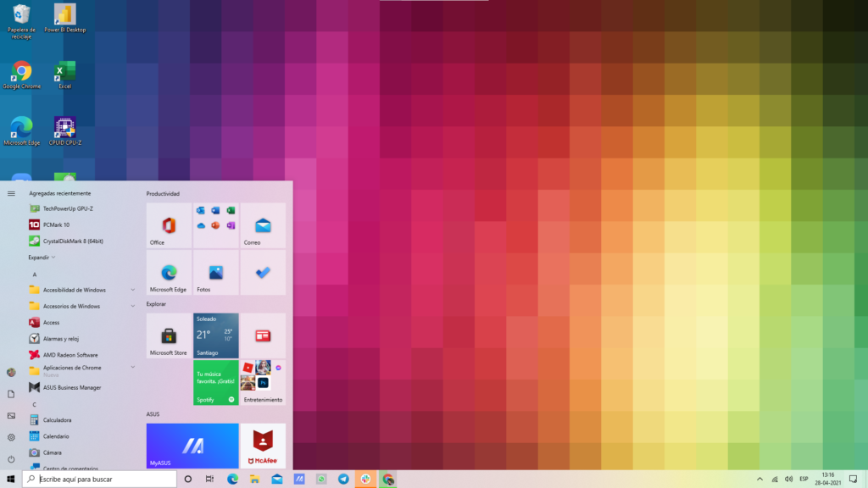Viewport: 868px width, 488px height.
Task: Click the Telegram icon in the taskbar
Action: (x=343, y=479)
